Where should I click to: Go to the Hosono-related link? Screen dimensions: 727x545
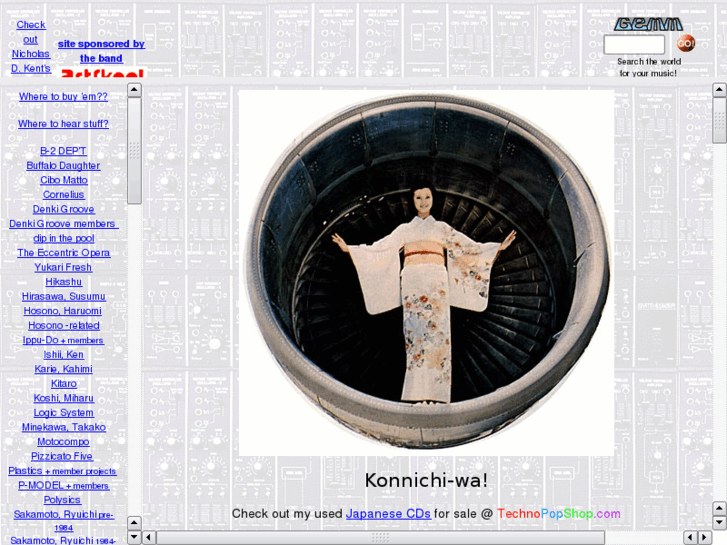tap(64, 325)
